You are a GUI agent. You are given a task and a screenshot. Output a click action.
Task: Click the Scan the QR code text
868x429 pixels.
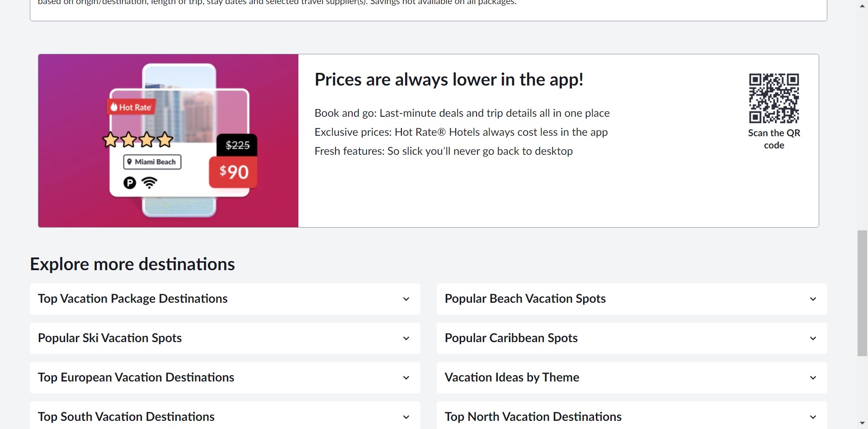coord(774,139)
